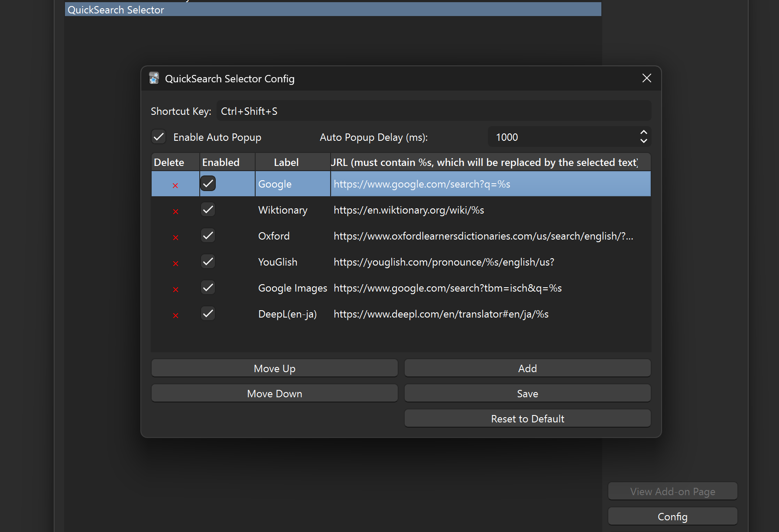This screenshot has width=779, height=532.
Task: Focus the Shortcut Key input field
Action: (x=433, y=111)
